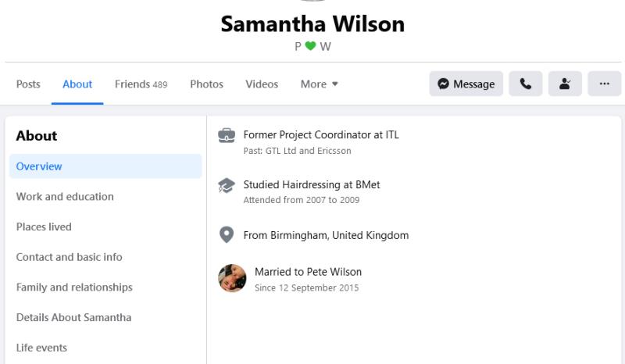Open Family and relationships section

point(74,287)
